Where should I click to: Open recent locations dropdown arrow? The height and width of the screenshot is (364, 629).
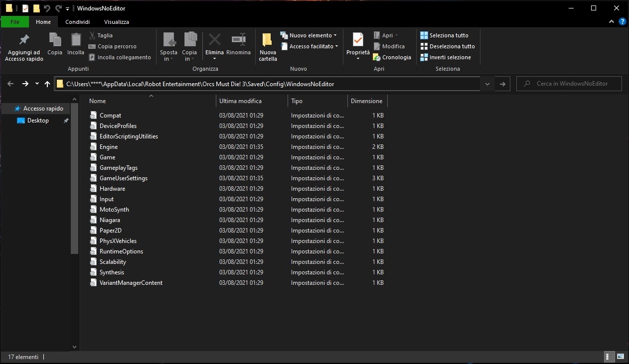click(x=37, y=84)
